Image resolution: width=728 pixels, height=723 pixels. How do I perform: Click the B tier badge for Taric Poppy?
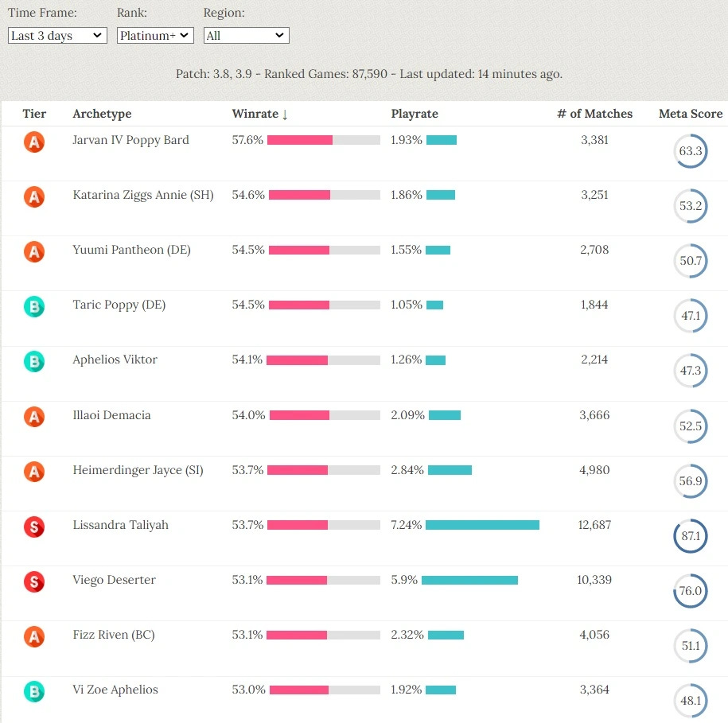pyautogui.click(x=34, y=307)
